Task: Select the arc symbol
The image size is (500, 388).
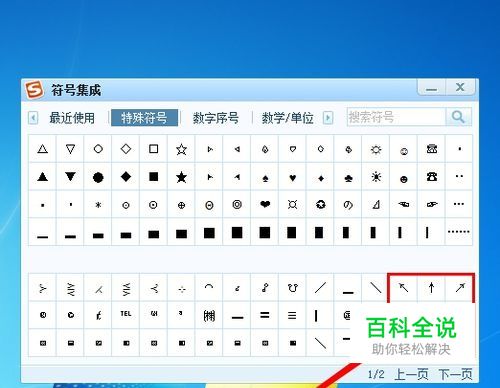Action: coord(209,287)
